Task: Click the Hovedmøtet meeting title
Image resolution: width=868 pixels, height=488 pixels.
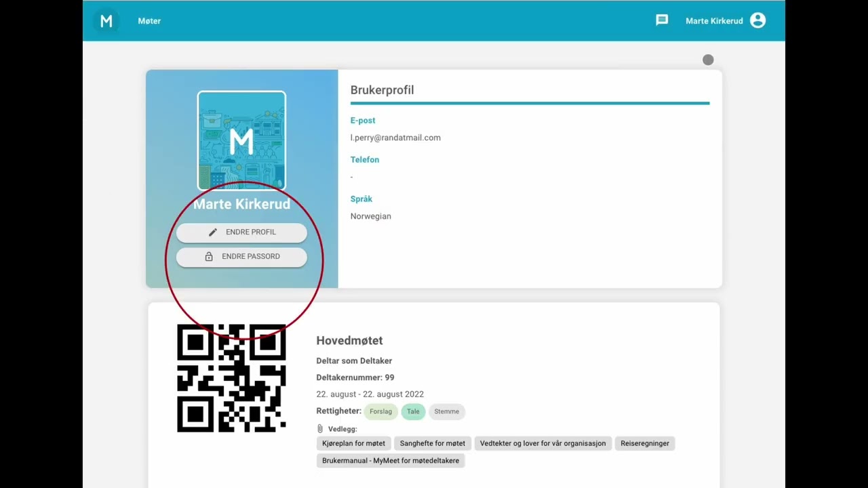Action: [x=349, y=341]
